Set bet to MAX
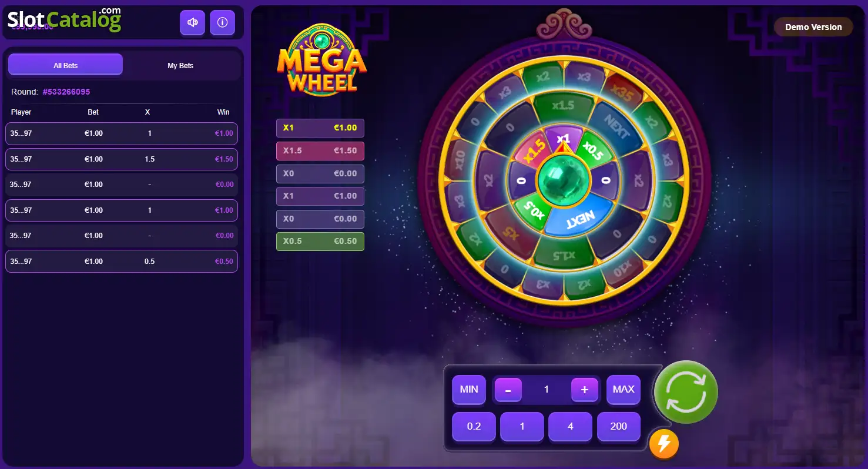This screenshot has width=868, height=469. [624, 390]
